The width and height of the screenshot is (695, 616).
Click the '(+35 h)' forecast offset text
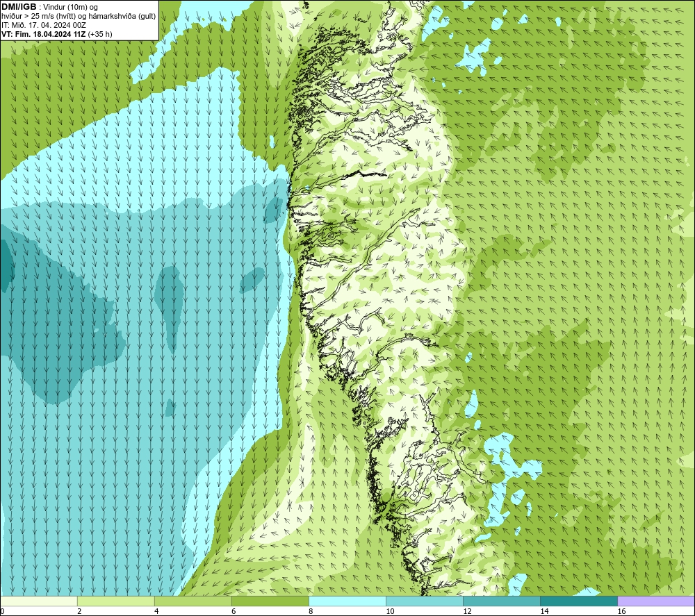100,34
